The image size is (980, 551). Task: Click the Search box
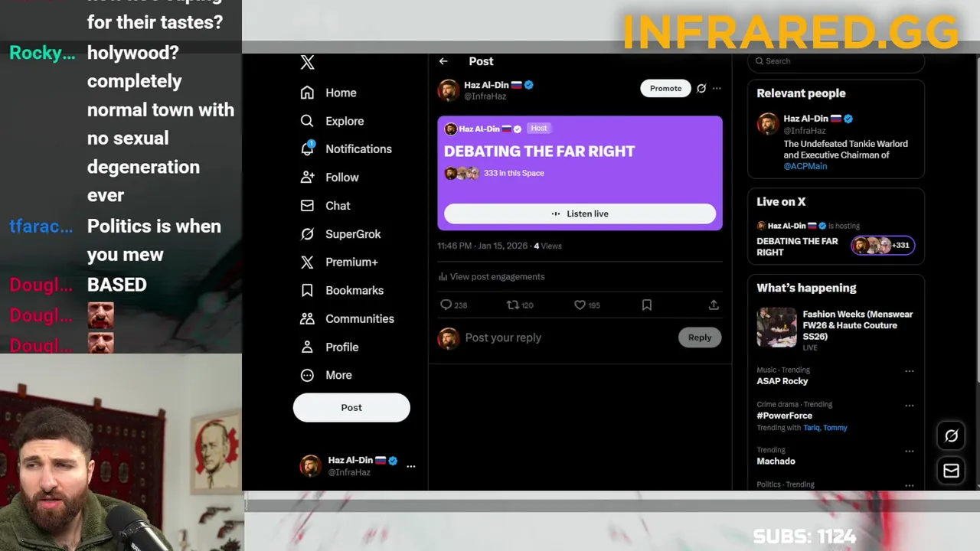[836, 61]
